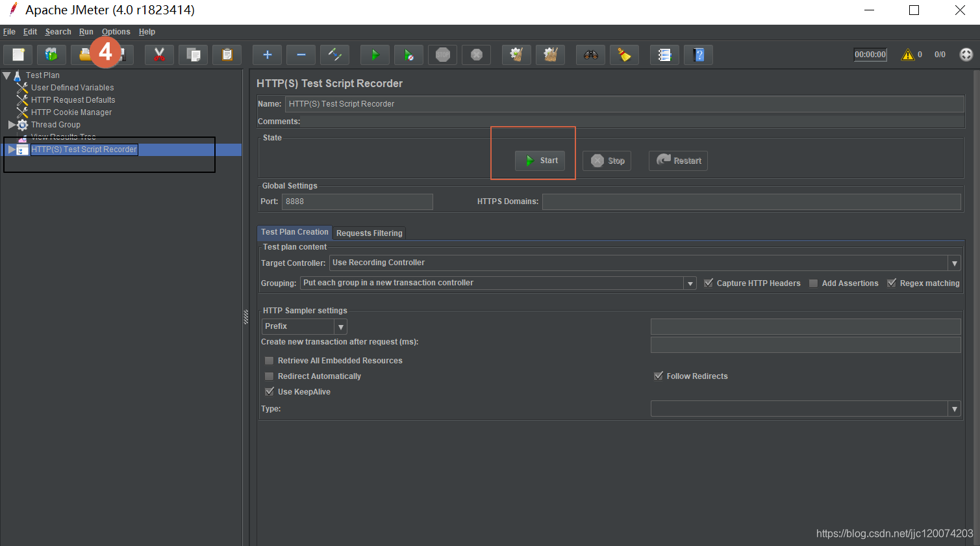
Task: Click the minus Collapse All icon
Action: pos(301,55)
